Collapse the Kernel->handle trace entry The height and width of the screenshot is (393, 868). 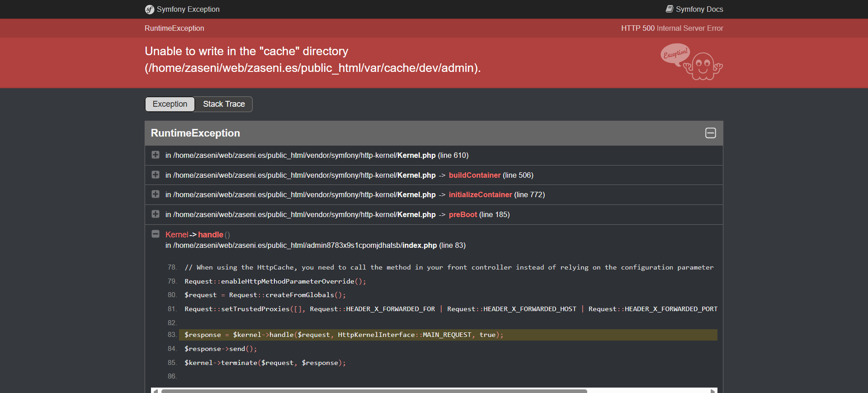(x=156, y=234)
